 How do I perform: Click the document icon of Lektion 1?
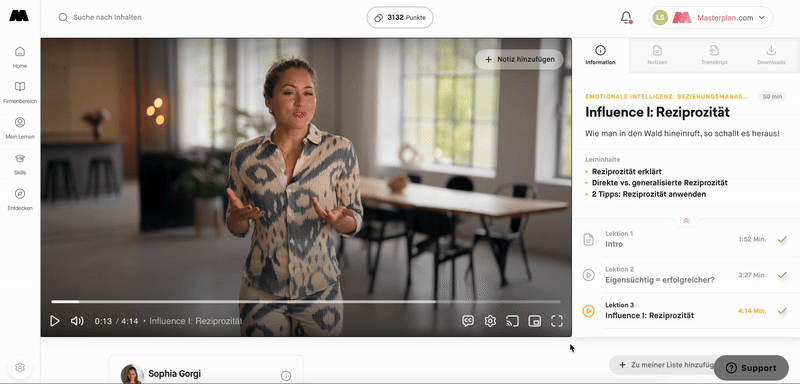[589, 239]
